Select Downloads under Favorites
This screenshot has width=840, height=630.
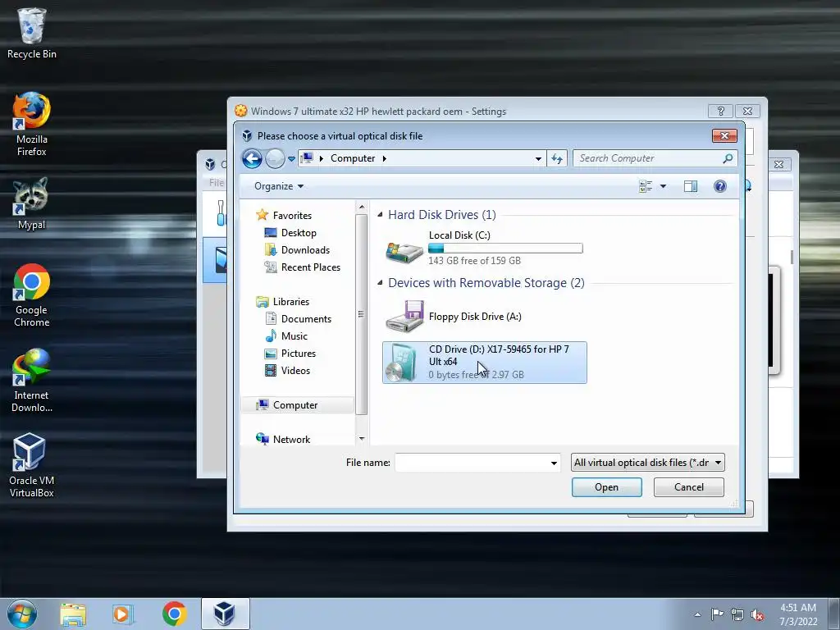tap(297, 250)
